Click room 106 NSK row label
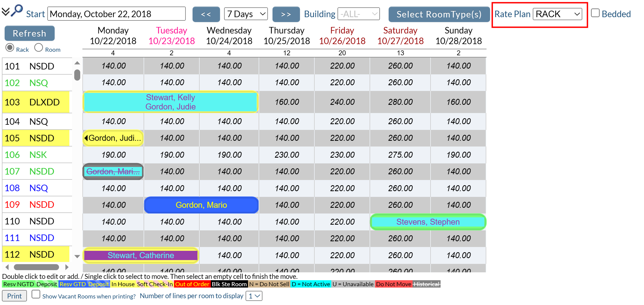 point(37,155)
